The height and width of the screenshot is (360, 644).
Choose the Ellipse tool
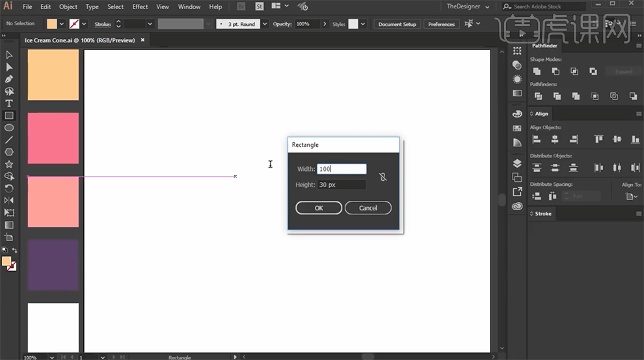point(9,127)
